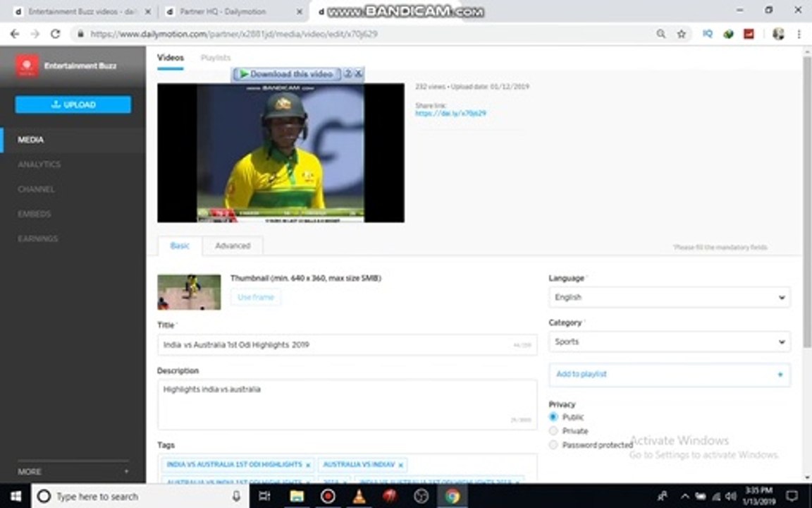The height and width of the screenshot is (508, 812).
Task: Click the green browser extension icon
Action: point(728,34)
